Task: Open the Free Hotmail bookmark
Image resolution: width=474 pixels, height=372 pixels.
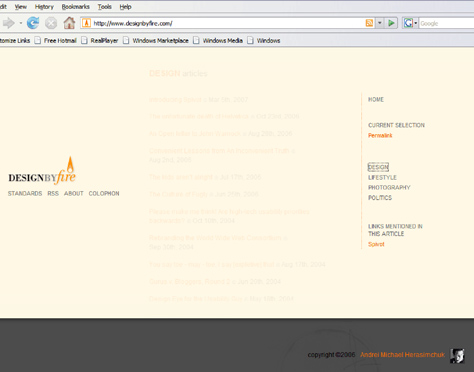Action: 60,40
